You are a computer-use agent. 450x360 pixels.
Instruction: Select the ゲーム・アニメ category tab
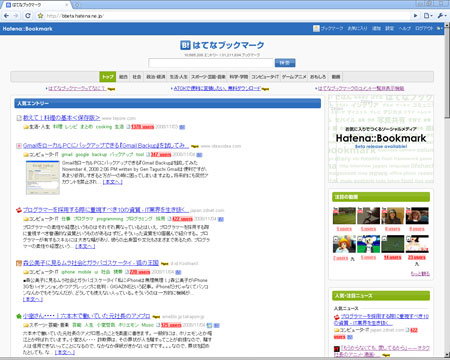(294, 77)
